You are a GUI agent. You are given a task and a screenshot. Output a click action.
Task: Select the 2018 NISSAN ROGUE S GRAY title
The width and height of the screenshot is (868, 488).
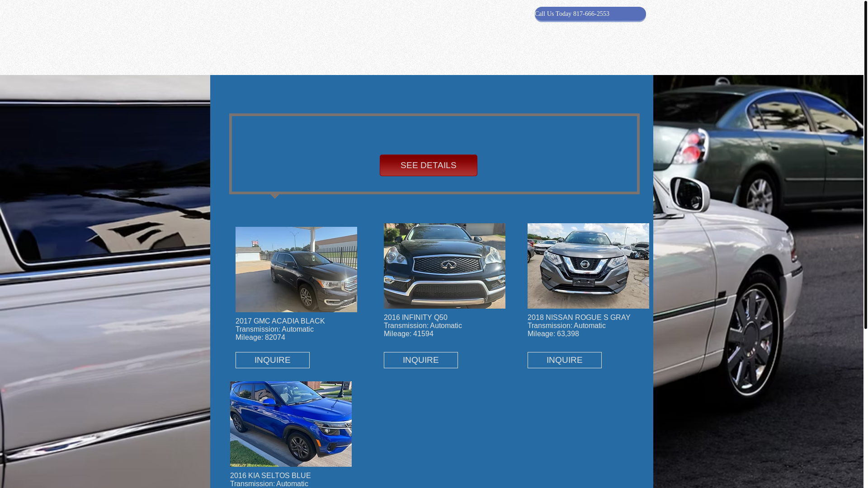579,318
